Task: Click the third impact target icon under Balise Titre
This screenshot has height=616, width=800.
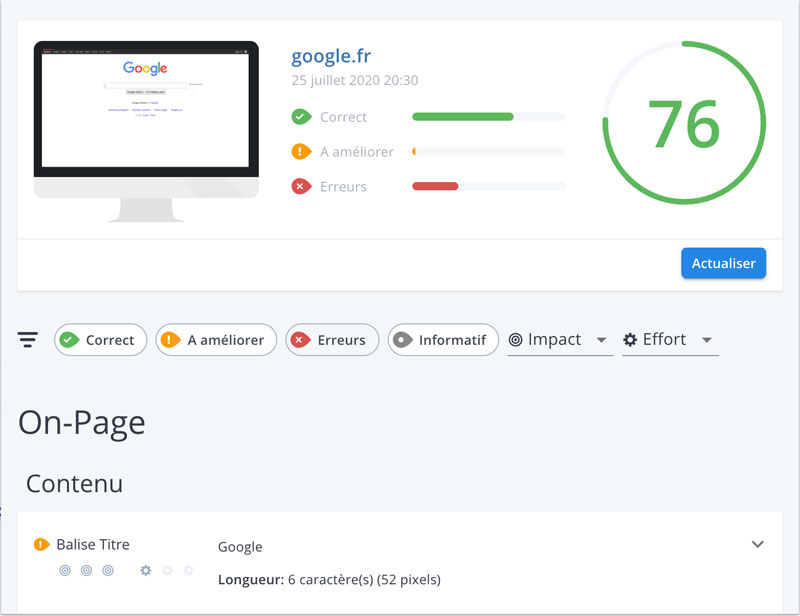Action: [x=108, y=570]
